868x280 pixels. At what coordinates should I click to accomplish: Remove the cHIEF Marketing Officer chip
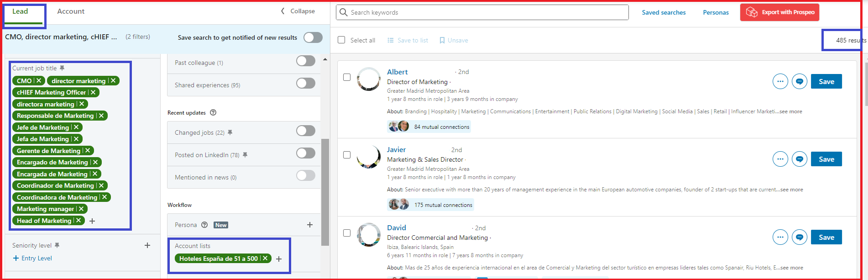pyautogui.click(x=93, y=92)
